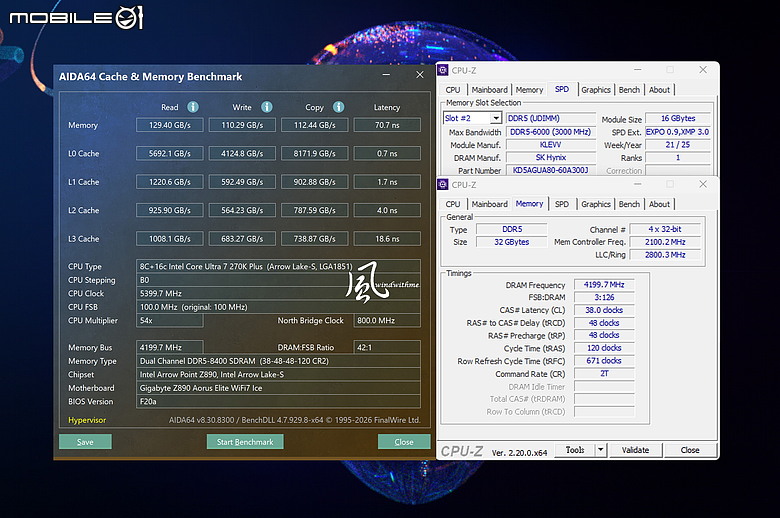Open Graphics tab in top CPU-Z window
The height and width of the screenshot is (518, 780).
[x=595, y=90]
